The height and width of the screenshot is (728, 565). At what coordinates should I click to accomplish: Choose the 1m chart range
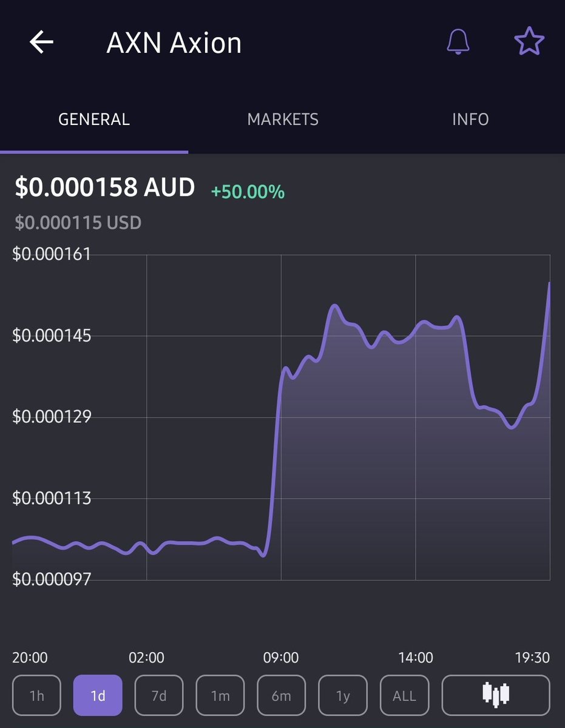(x=220, y=695)
